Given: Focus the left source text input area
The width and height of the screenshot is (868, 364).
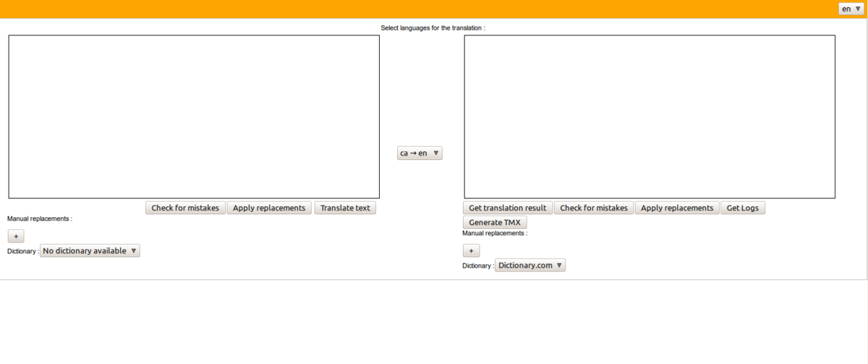Looking at the screenshot, I should pyautogui.click(x=194, y=117).
